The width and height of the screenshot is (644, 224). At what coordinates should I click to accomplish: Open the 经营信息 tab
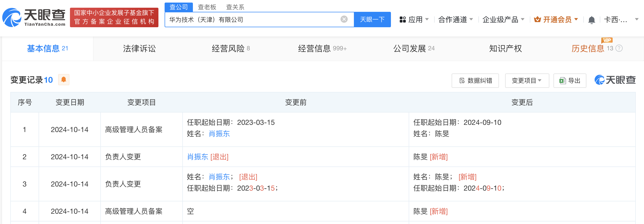[322, 49]
